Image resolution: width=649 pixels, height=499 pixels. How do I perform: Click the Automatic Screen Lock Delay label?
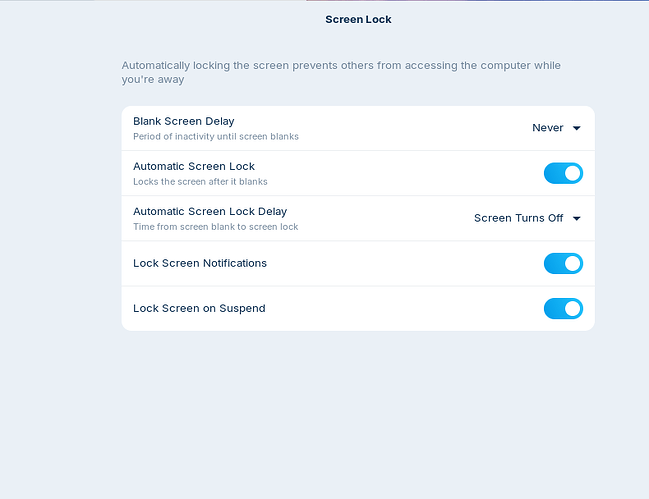[x=210, y=211]
